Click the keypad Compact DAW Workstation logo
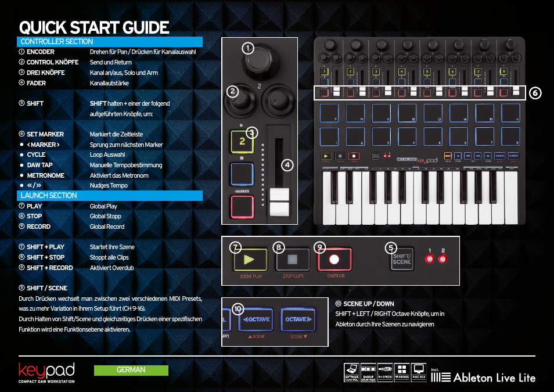The height and width of the screenshot is (392, 554). [x=46, y=373]
